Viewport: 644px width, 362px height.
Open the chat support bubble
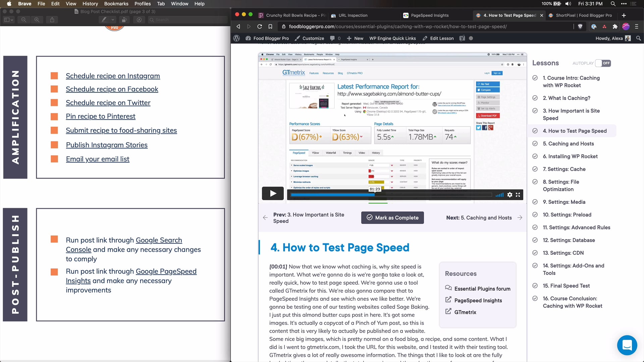(627, 345)
